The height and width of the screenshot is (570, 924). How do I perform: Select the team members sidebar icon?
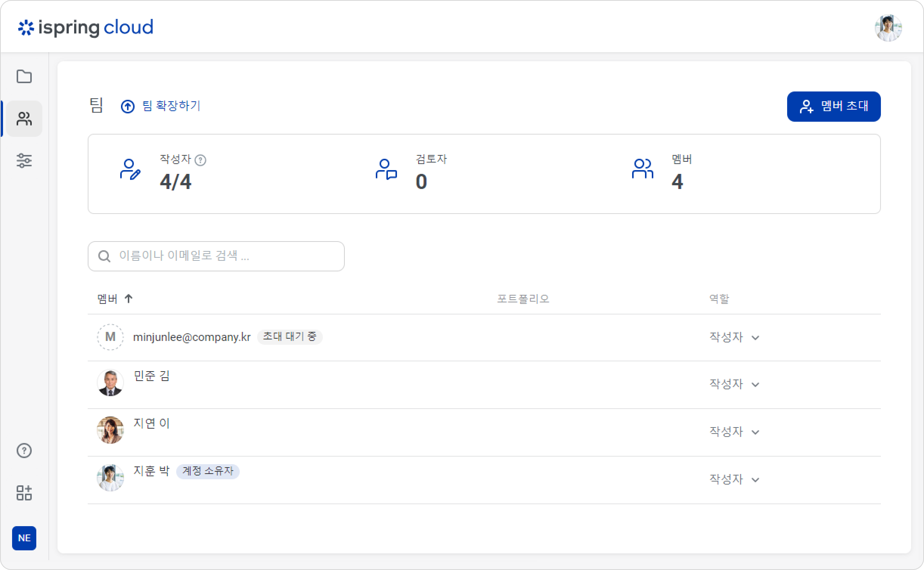click(x=24, y=119)
